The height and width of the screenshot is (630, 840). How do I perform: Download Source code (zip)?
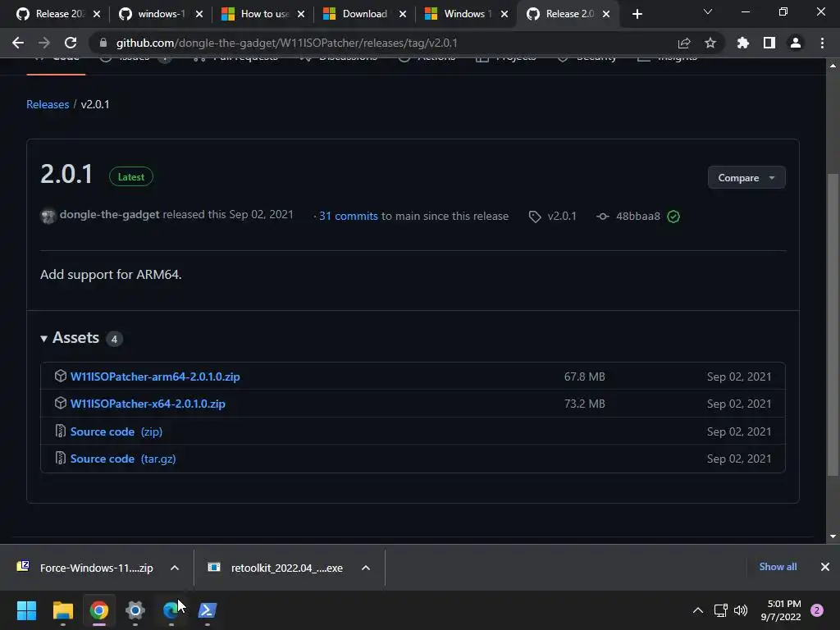tap(116, 431)
